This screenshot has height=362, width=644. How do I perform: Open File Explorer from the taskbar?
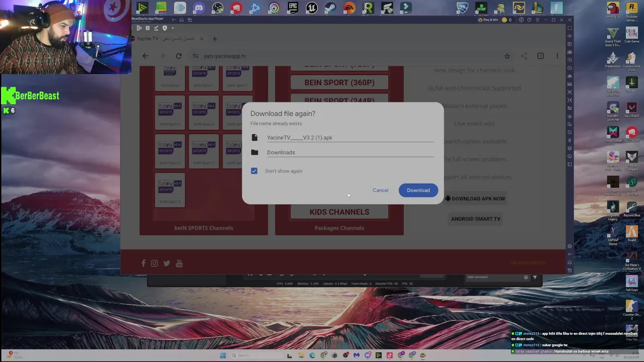301,355
